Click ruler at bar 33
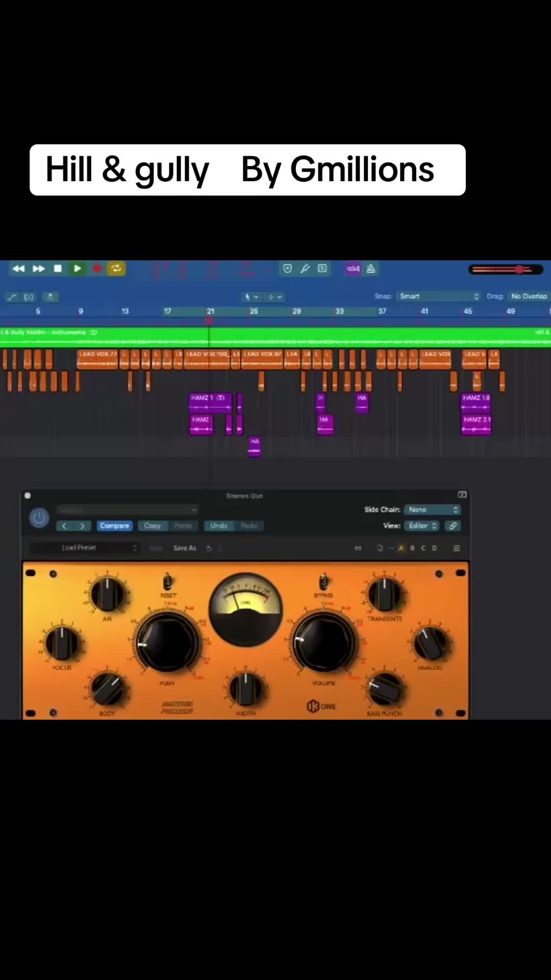This screenshot has height=980, width=551. coord(339,311)
